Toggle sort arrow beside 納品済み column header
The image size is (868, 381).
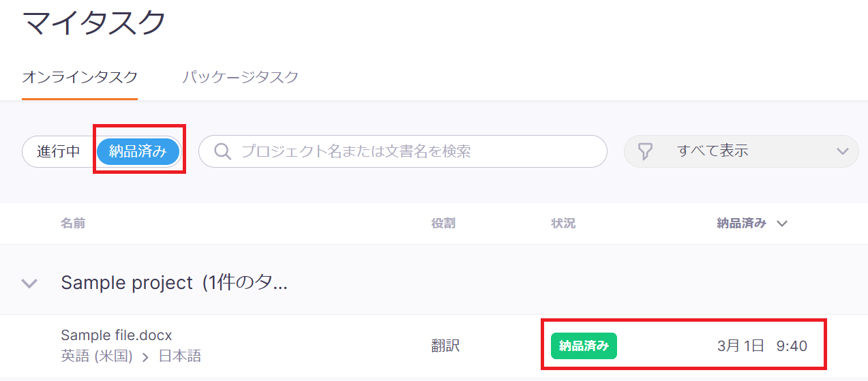(782, 224)
